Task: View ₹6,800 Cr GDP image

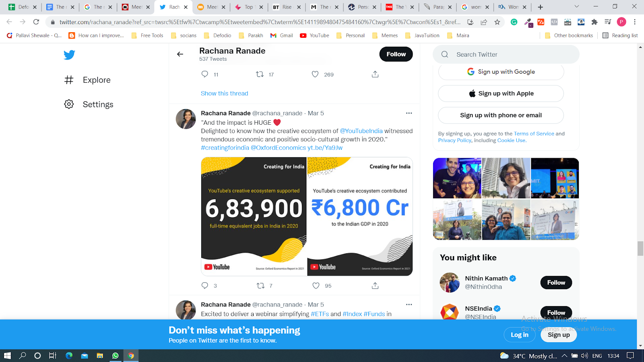Action: click(x=360, y=216)
